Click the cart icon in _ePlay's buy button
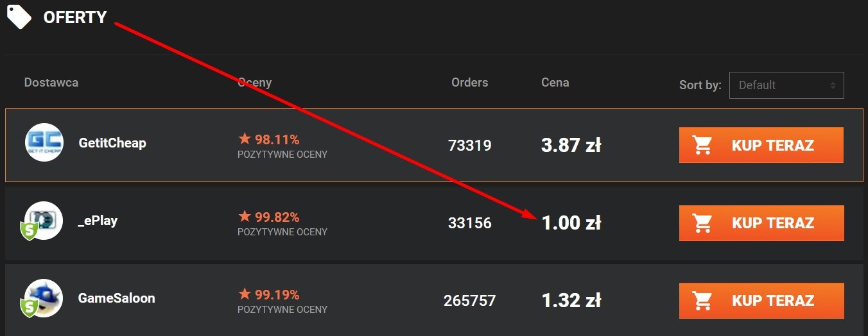Viewport: 868px width, 336px height. [702, 223]
